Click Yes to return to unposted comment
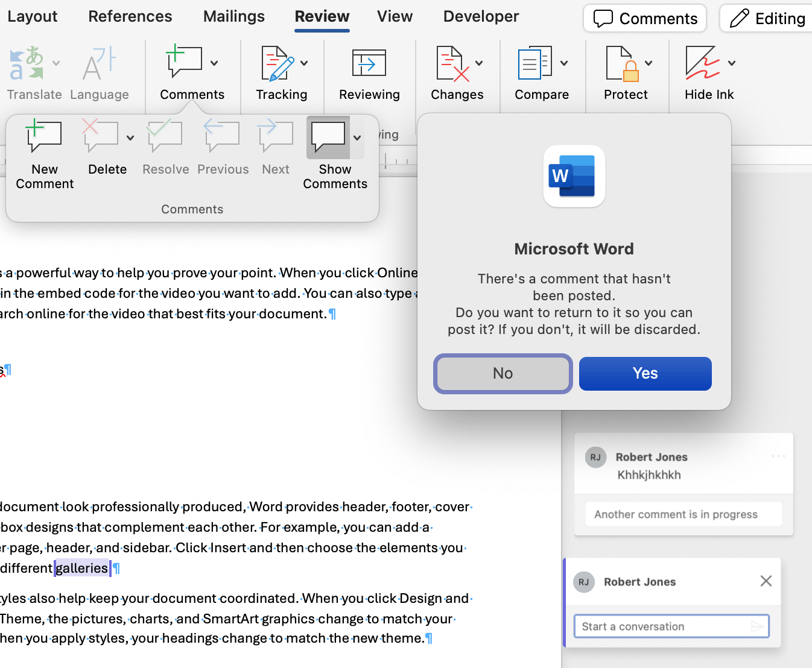812x668 pixels. (645, 373)
